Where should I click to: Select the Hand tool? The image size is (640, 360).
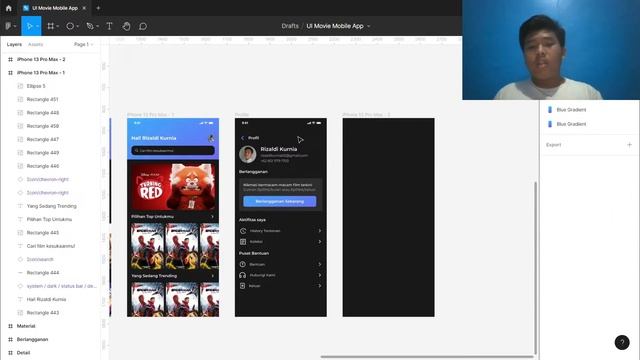(126, 26)
